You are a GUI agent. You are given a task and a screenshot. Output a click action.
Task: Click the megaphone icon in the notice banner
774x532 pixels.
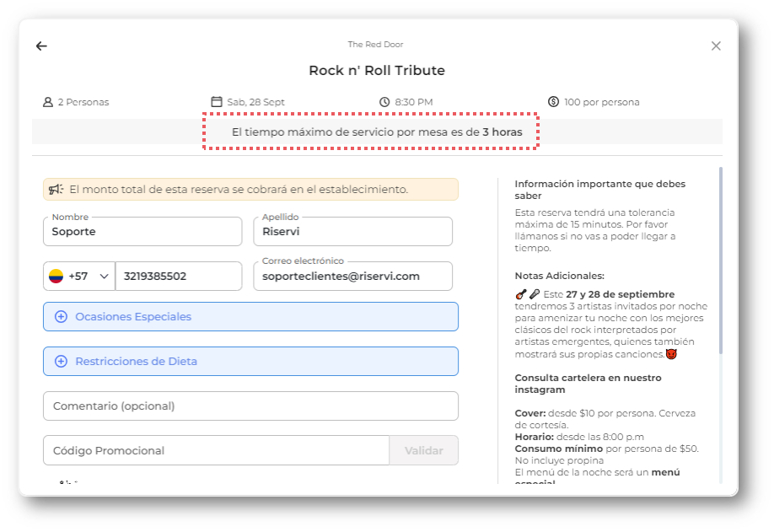pyautogui.click(x=56, y=190)
